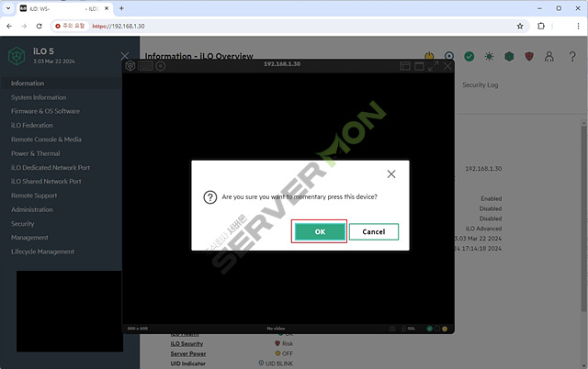
Task: Click green health indicator in console status bar
Action: (430, 329)
